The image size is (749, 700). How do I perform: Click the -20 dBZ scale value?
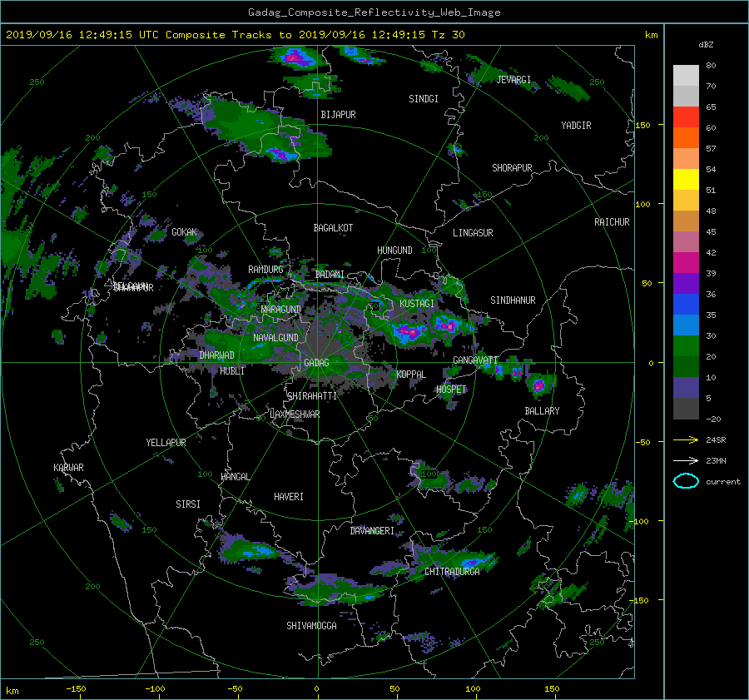(x=713, y=420)
